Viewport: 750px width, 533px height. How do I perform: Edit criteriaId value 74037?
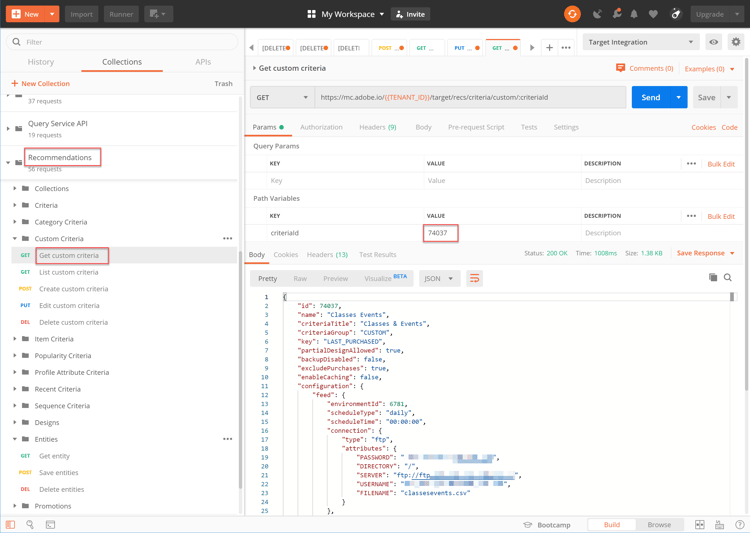[441, 233]
